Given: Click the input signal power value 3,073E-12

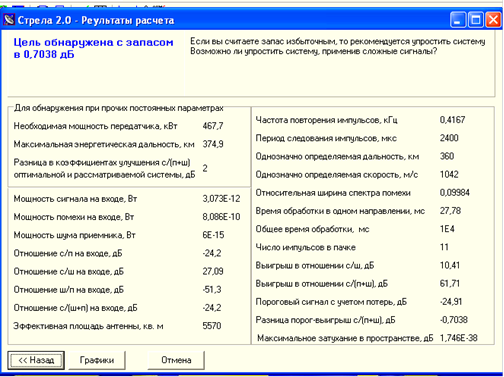Looking at the screenshot, I should click(x=221, y=199).
